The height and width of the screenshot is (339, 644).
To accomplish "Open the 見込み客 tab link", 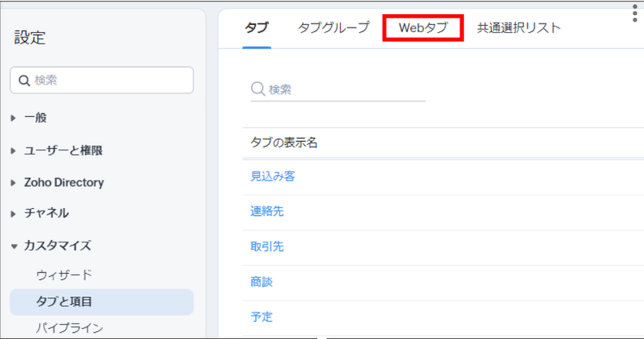I will [x=273, y=177].
